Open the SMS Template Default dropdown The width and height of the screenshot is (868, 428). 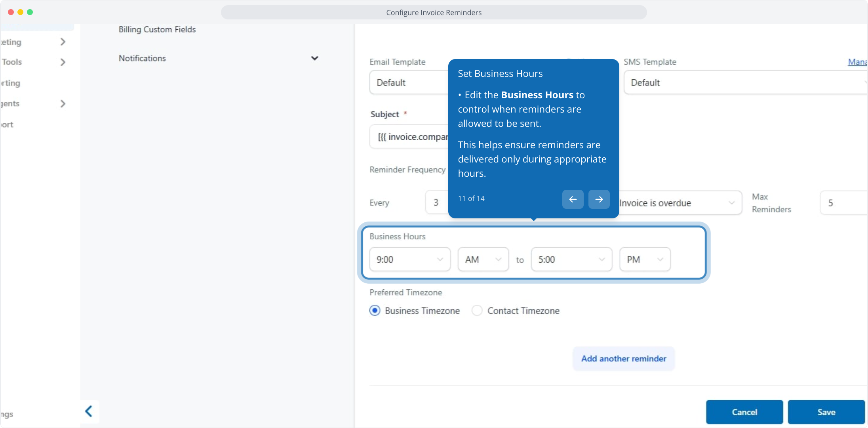coord(744,82)
